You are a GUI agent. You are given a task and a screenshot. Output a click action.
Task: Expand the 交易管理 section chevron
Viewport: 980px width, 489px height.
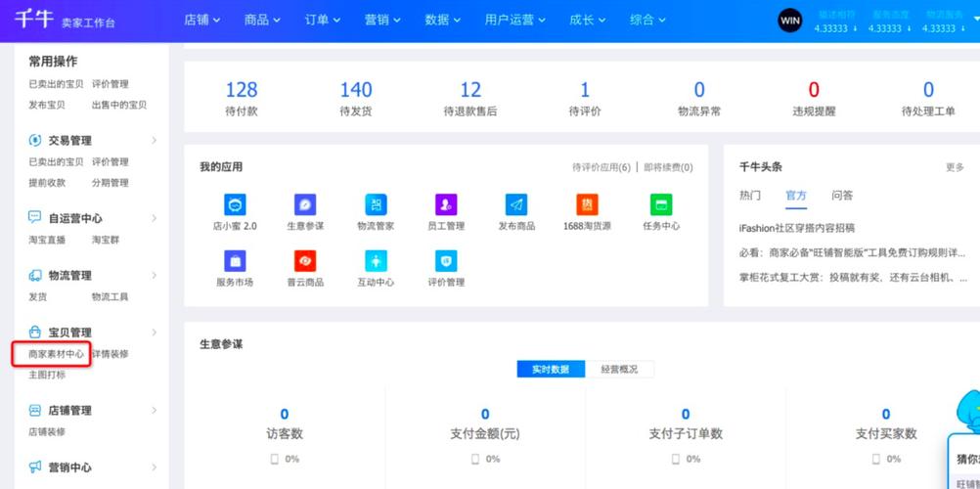155,140
